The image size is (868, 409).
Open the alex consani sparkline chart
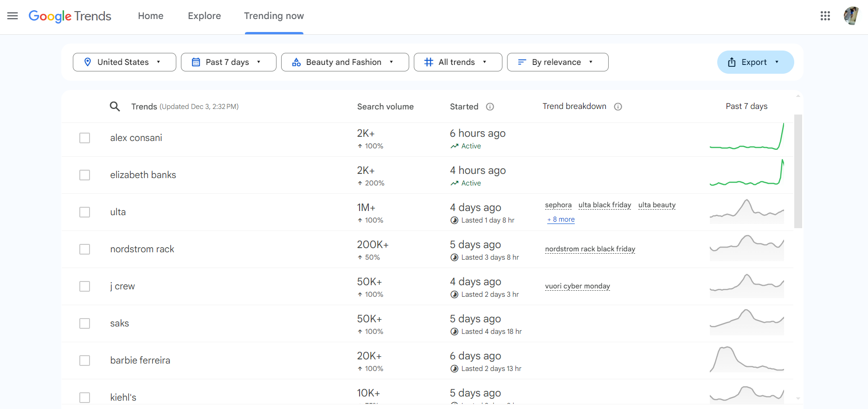747,136
